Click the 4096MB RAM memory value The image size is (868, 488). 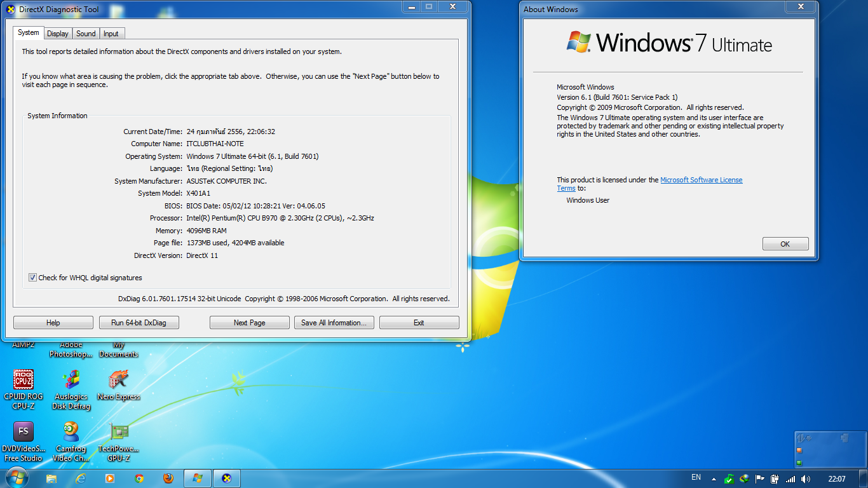point(207,231)
